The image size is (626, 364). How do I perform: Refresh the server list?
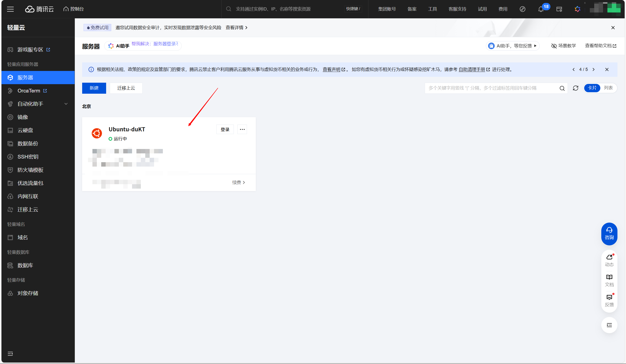click(575, 88)
